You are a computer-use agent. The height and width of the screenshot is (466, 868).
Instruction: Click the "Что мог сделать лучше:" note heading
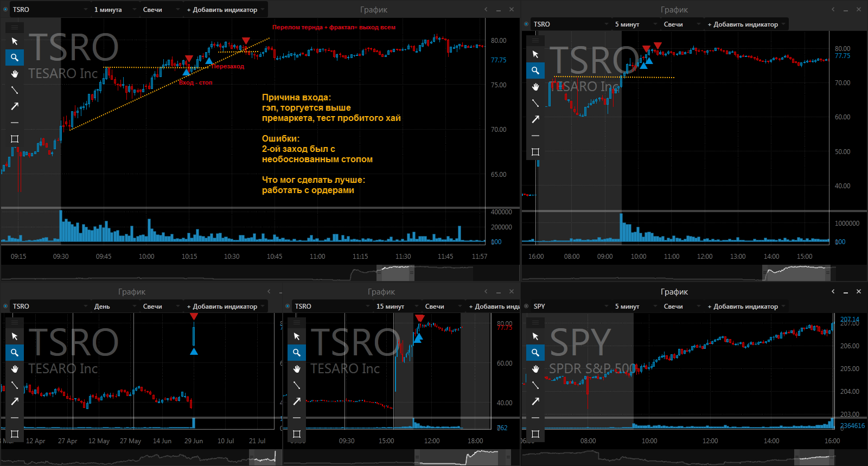tap(314, 180)
